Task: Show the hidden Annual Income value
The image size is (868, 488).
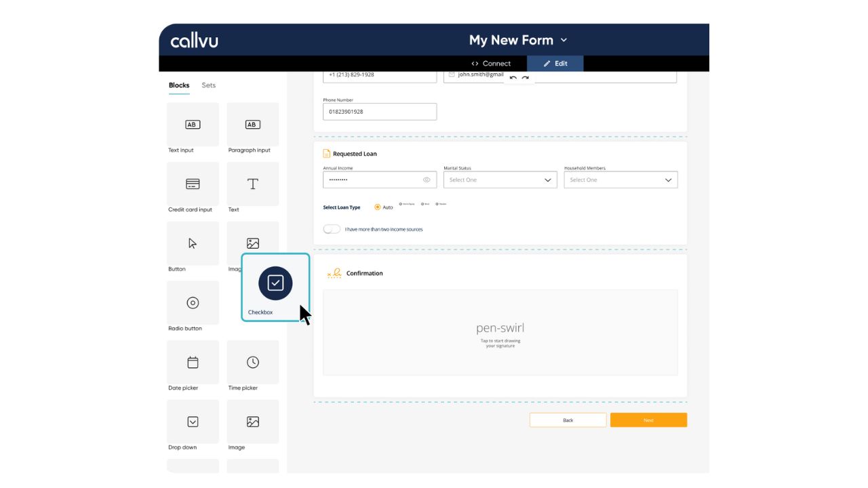Action: tap(427, 180)
